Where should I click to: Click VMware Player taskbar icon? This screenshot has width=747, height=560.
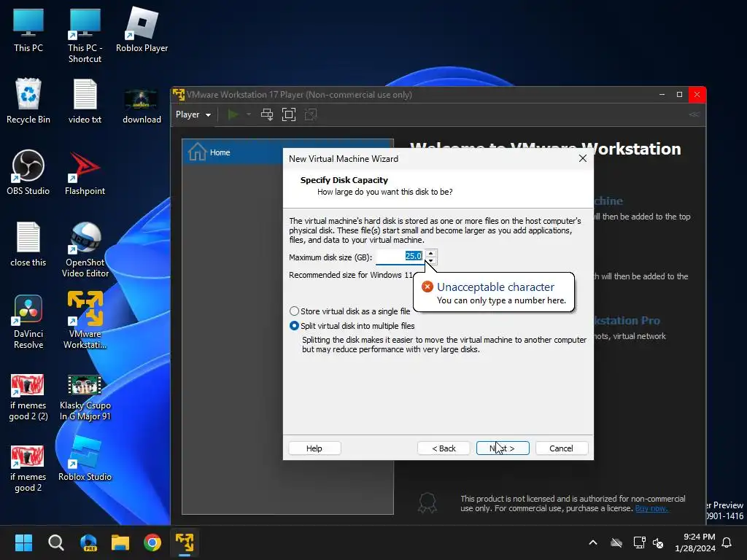tap(185, 542)
